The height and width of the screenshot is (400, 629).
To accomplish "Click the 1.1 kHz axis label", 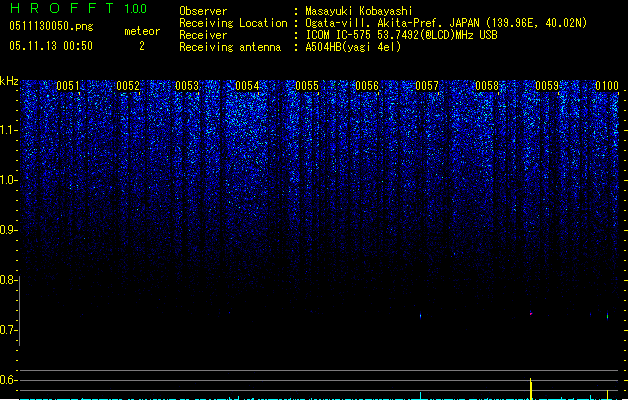I will pos(8,130).
